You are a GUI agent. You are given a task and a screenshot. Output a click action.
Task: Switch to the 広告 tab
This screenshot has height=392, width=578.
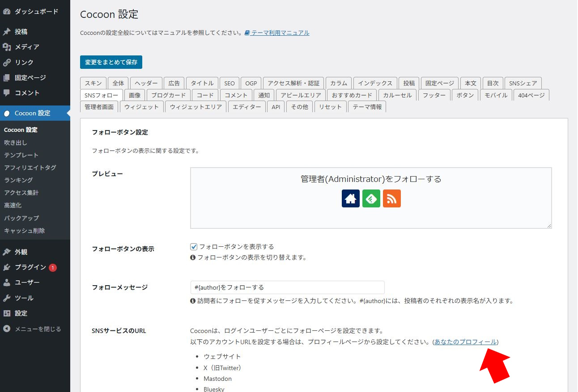[x=174, y=83]
